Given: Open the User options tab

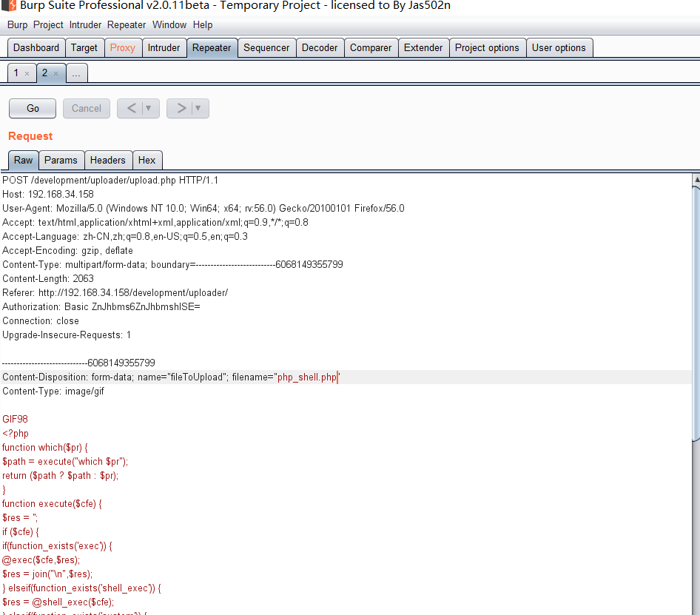Looking at the screenshot, I should click(559, 48).
